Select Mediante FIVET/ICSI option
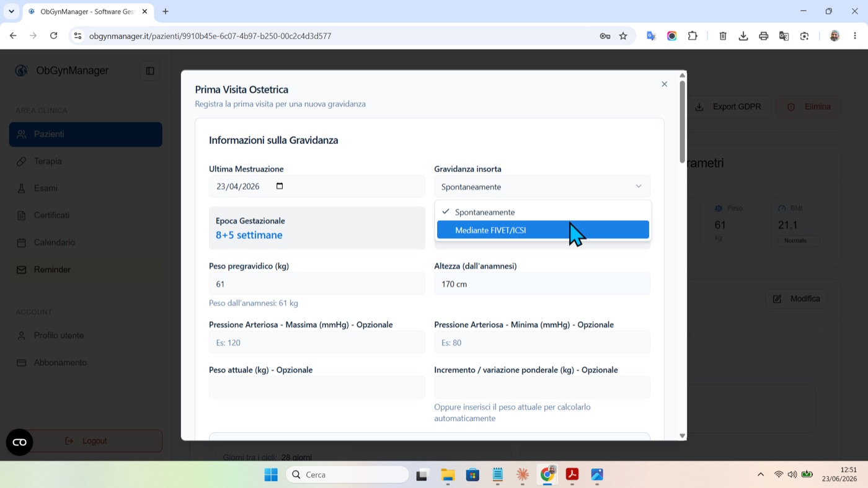This screenshot has width=868, height=488. [542, 230]
